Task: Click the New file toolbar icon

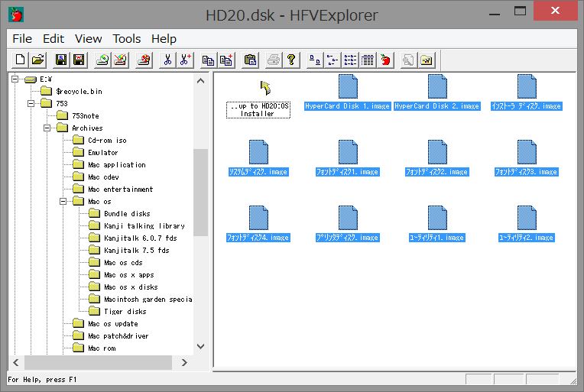Action: (x=20, y=60)
